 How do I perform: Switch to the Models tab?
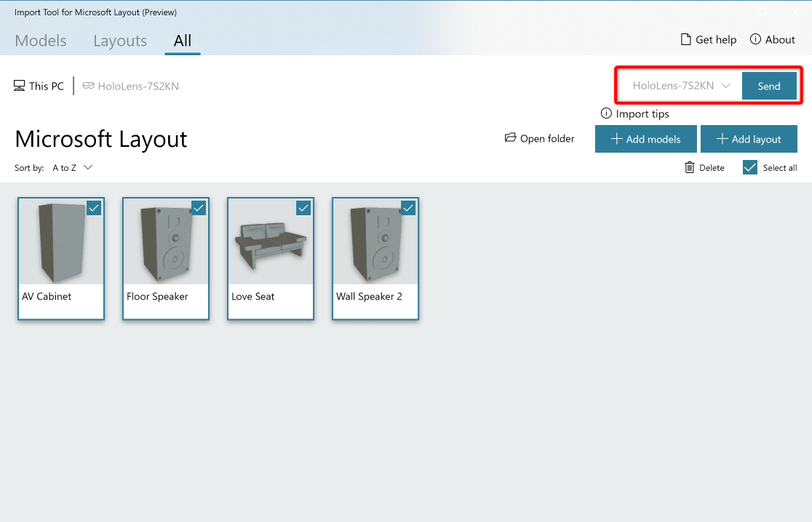pyautogui.click(x=41, y=41)
